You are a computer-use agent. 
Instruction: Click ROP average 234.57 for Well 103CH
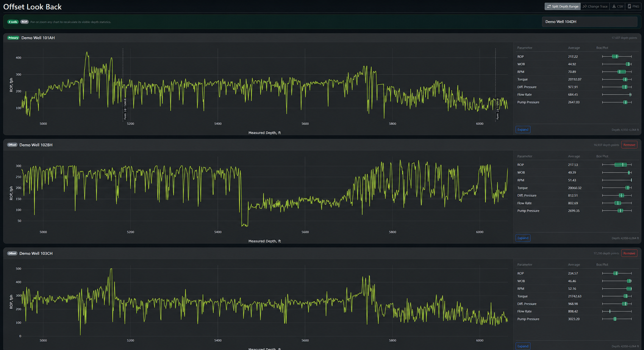(x=573, y=273)
